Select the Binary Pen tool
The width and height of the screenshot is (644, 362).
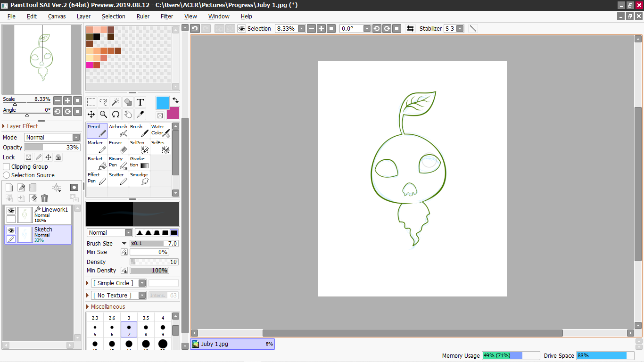(118, 163)
